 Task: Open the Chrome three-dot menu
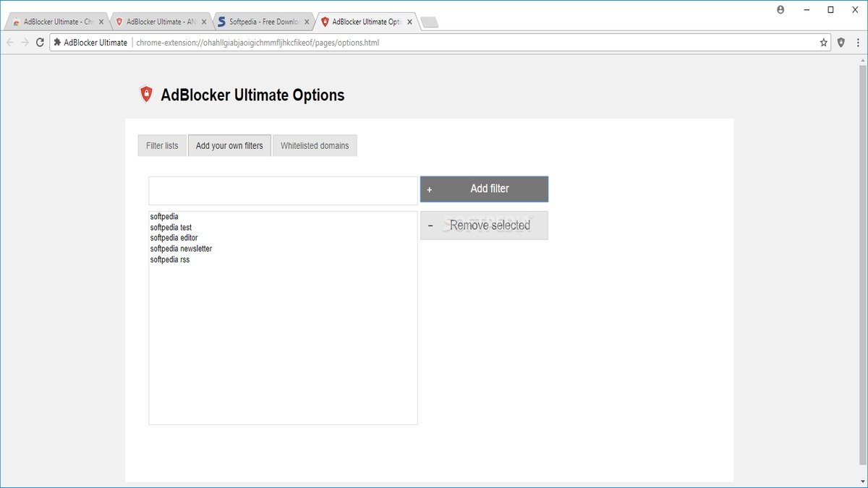click(x=858, y=43)
